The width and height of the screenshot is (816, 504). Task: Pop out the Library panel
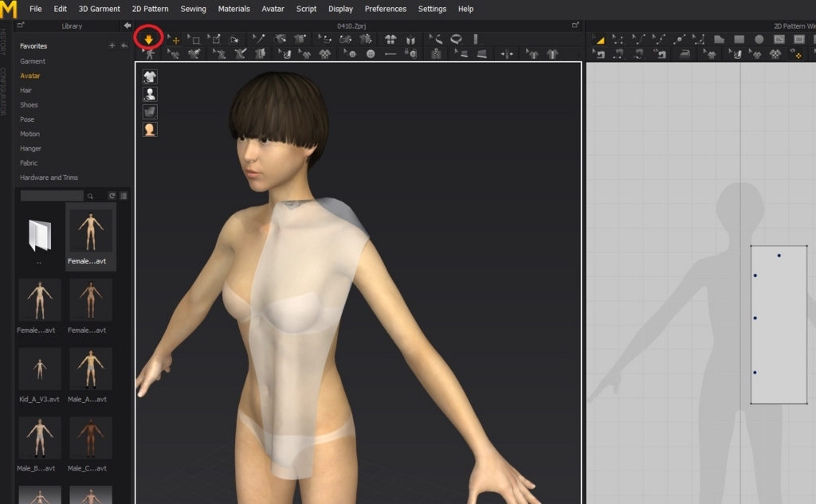click(x=20, y=25)
